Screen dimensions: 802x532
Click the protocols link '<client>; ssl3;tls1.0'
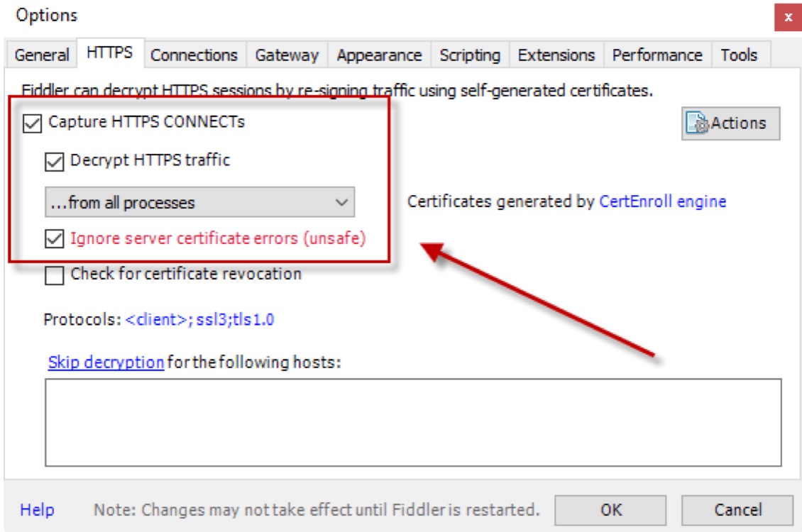pyautogui.click(x=199, y=320)
